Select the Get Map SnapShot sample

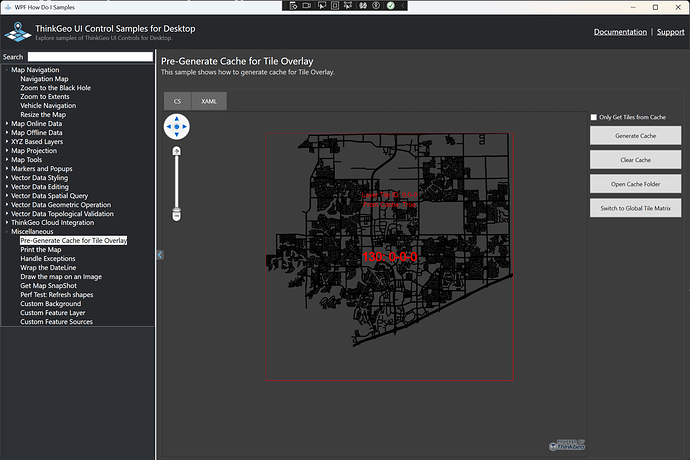(48, 286)
